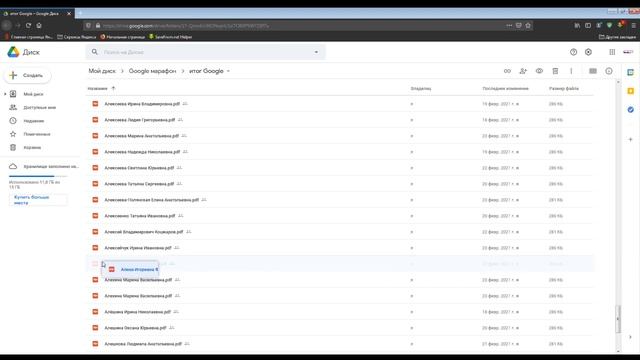Open Google Calendar in the side panel
The height and width of the screenshot is (360, 640).
[x=631, y=72]
